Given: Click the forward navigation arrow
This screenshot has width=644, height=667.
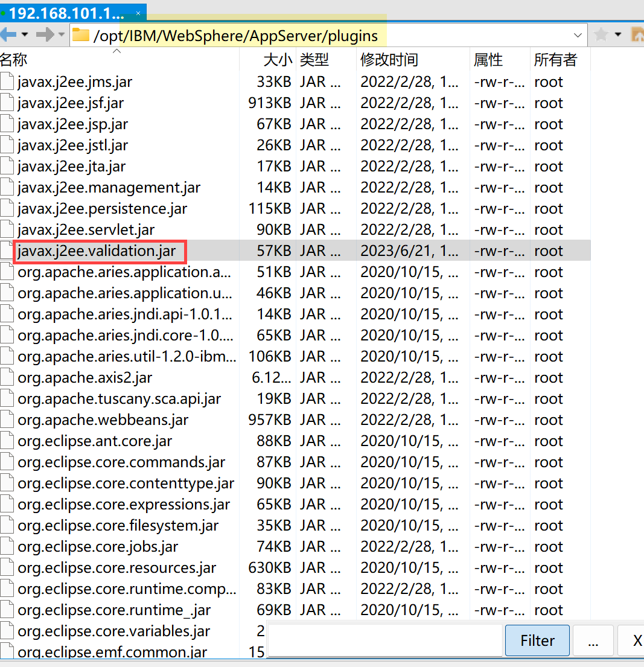Looking at the screenshot, I should tap(45, 34).
